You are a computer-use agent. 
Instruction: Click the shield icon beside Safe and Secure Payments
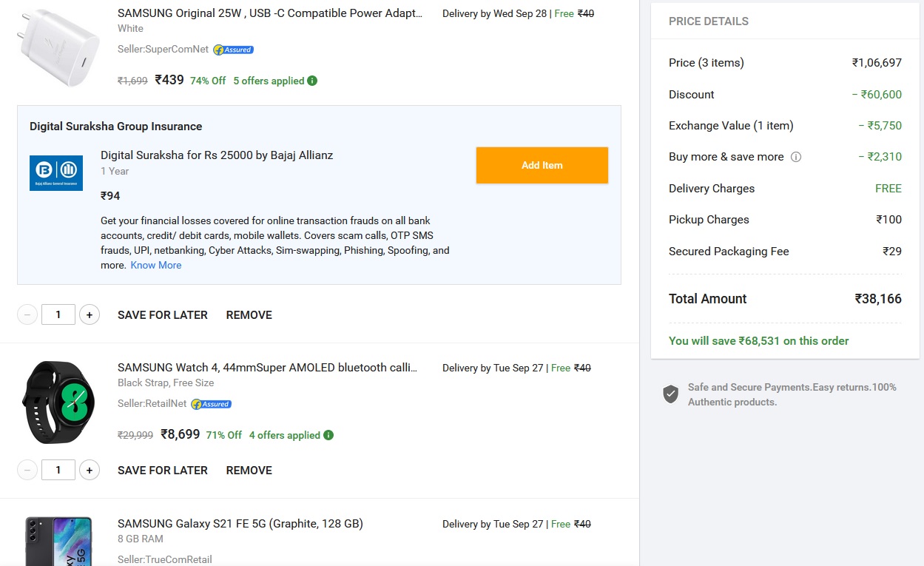(671, 394)
